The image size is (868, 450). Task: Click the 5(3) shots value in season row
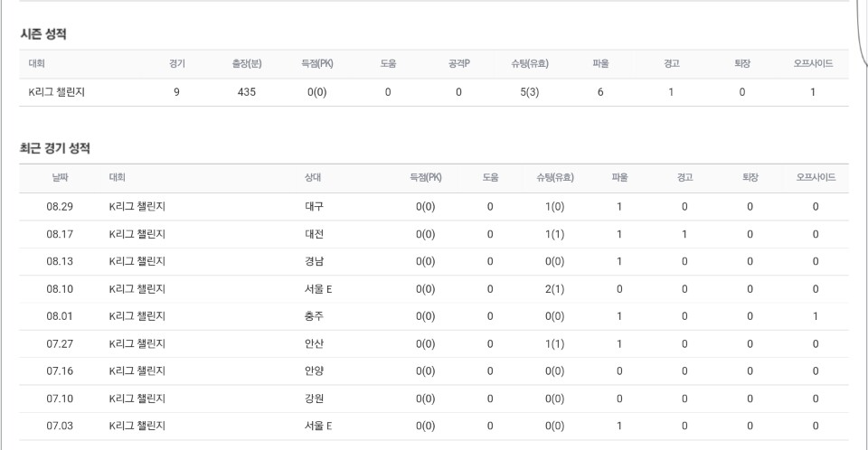530,92
